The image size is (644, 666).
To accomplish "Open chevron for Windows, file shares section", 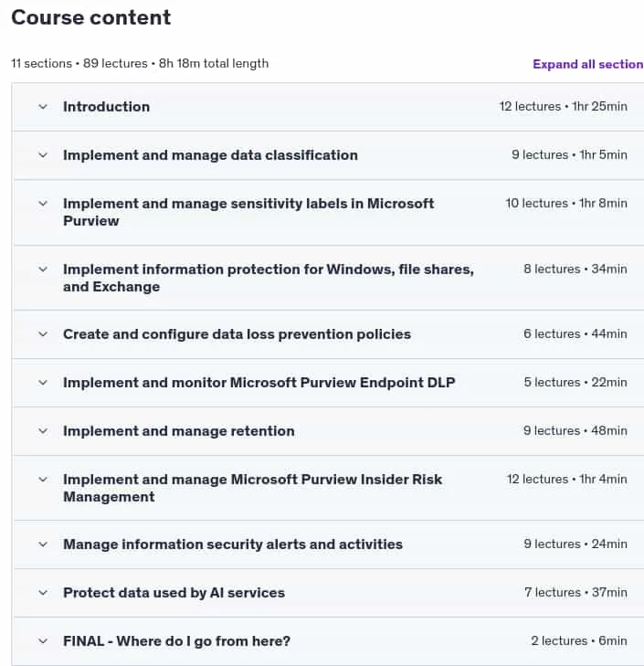I will [x=43, y=270].
